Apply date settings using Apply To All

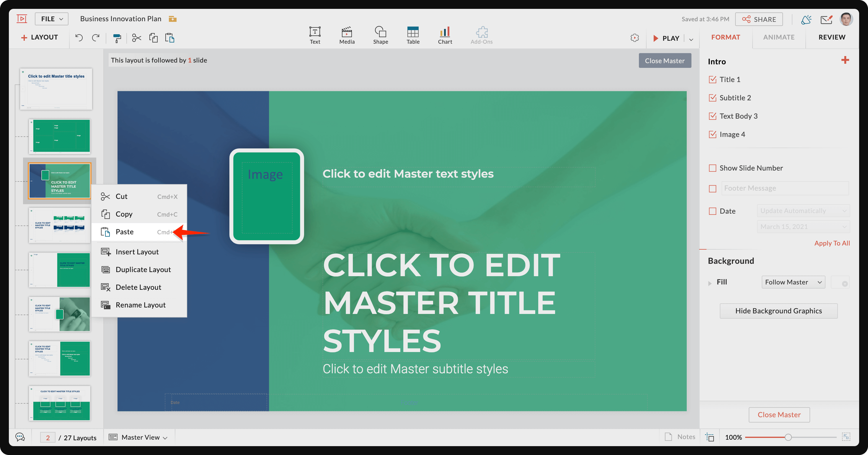tap(832, 243)
